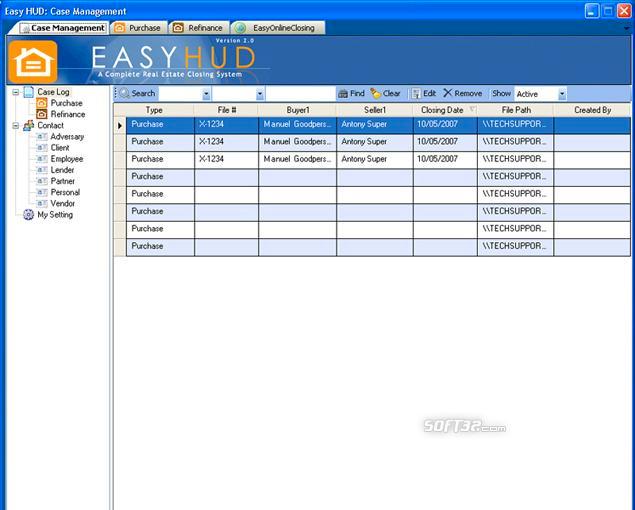Viewport: 635px width, 510px height.
Task: Click the Contact people icon
Action: tap(28, 126)
